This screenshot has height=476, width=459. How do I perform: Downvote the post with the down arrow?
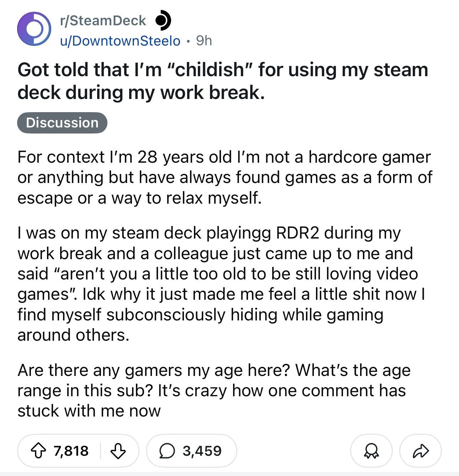(x=118, y=451)
